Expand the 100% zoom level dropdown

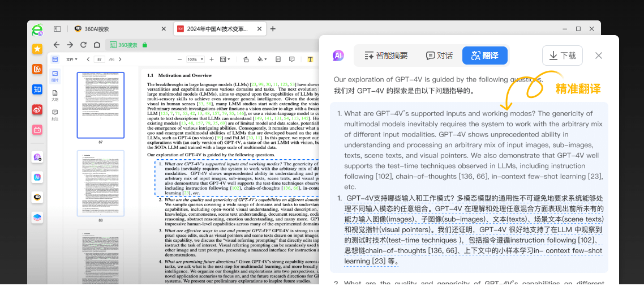click(195, 59)
